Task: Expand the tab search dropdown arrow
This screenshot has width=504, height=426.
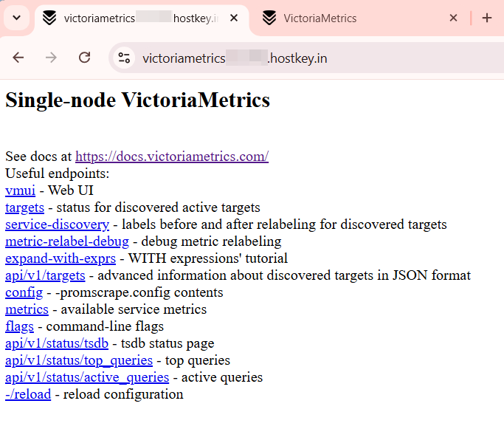Action: pyautogui.click(x=16, y=18)
